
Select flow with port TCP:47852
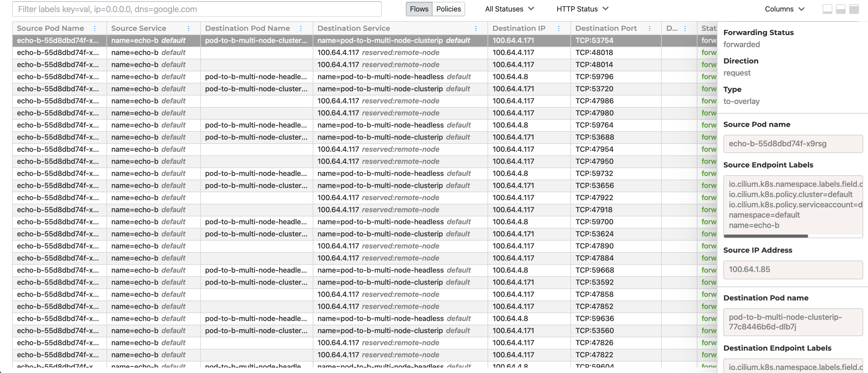[x=364, y=307]
